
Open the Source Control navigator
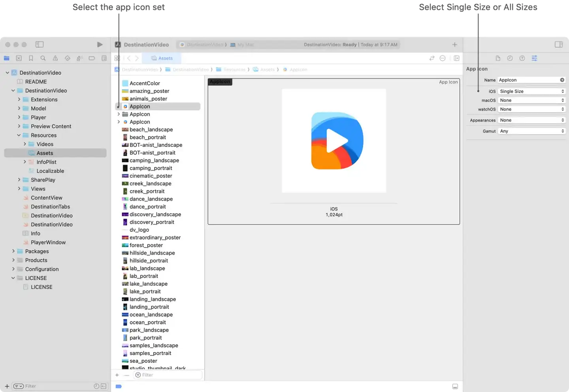coord(19,58)
